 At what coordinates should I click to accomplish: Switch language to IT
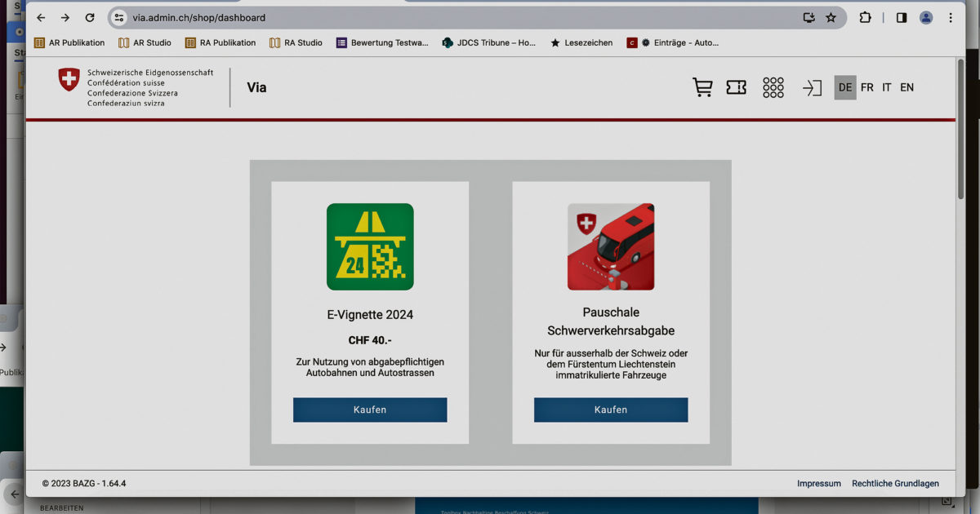(887, 87)
